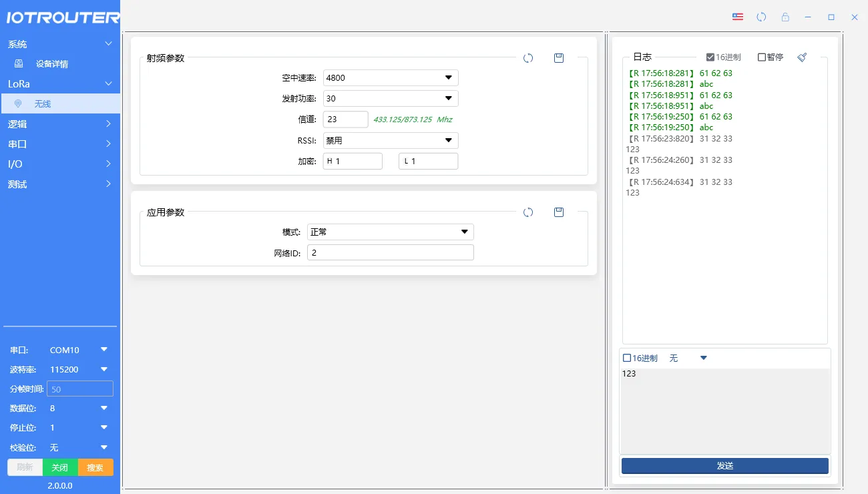The image size is (868, 494).
Task: Click the 信道 input field
Action: click(x=345, y=119)
